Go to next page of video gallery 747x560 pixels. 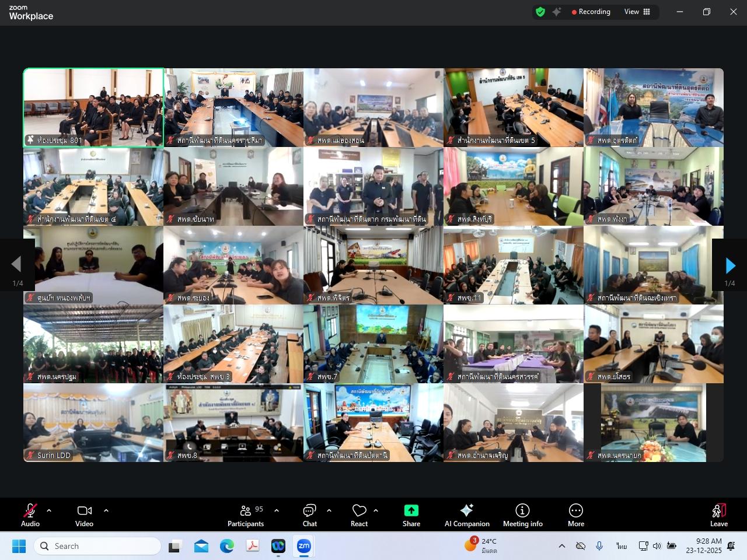(729, 265)
